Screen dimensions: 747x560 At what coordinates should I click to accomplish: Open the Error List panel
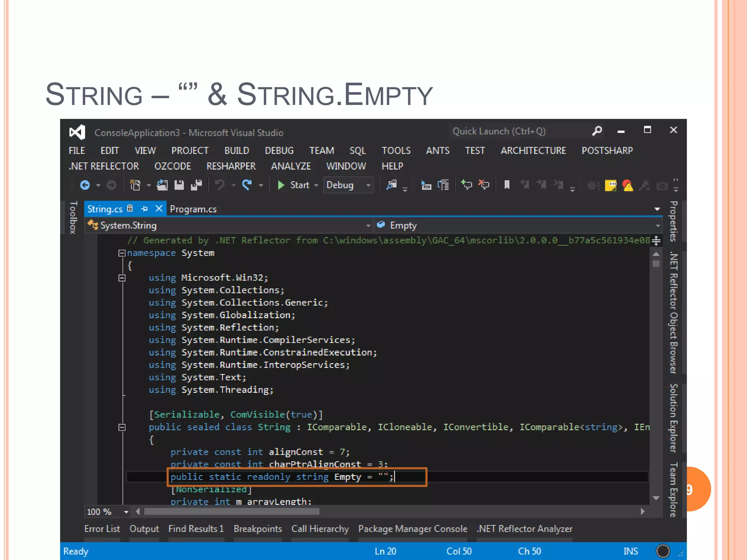click(x=102, y=529)
